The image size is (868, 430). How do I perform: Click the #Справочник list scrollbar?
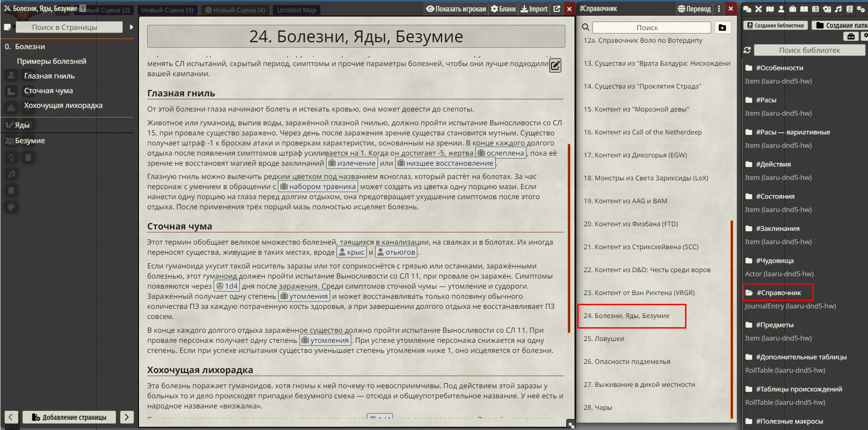(732, 319)
